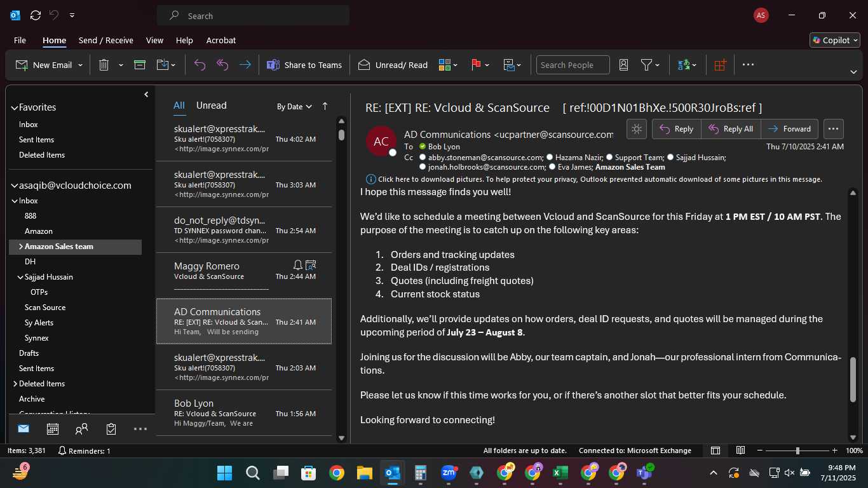Click the Get Add-ins orange icon
Image resolution: width=868 pixels, height=488 pixels.
click(x=720, y=65)
